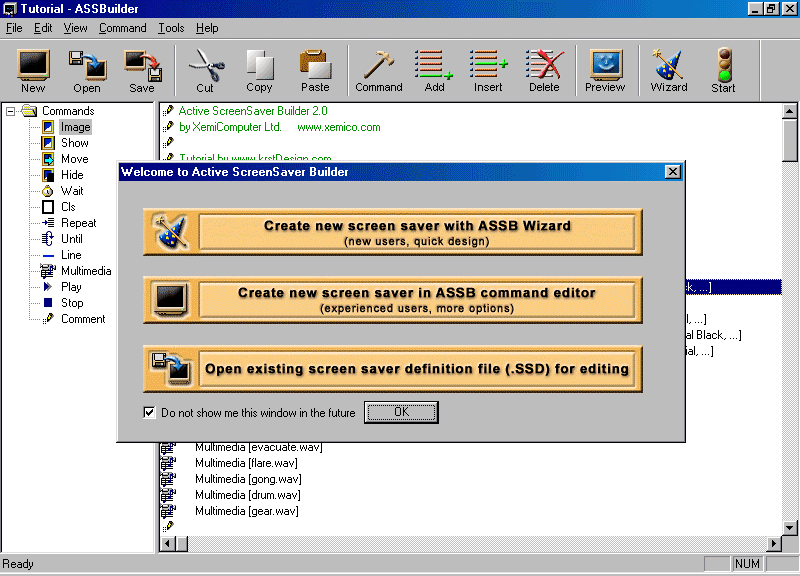This screenshot has height=576, width=800.
Task: Click the Command hammer icon
Action: [x=379, y=70]
